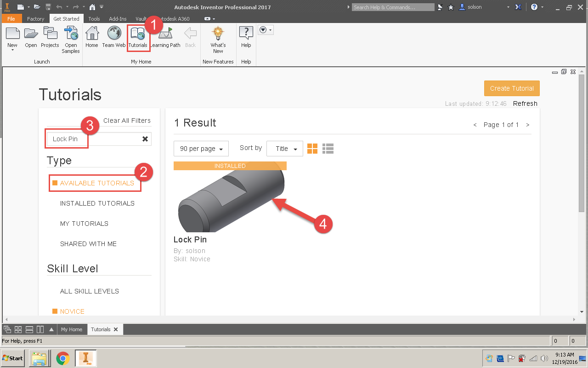Viewport: 588px width, 368px height.
Task: Click the tile horizontally icon
Action: point(29,329)
